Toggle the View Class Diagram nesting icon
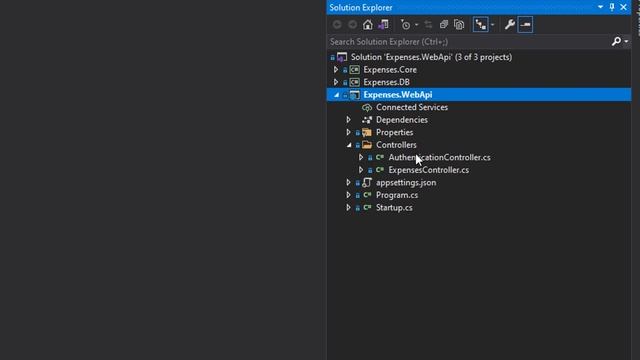 pyautogui.click(x=480, y=25)
